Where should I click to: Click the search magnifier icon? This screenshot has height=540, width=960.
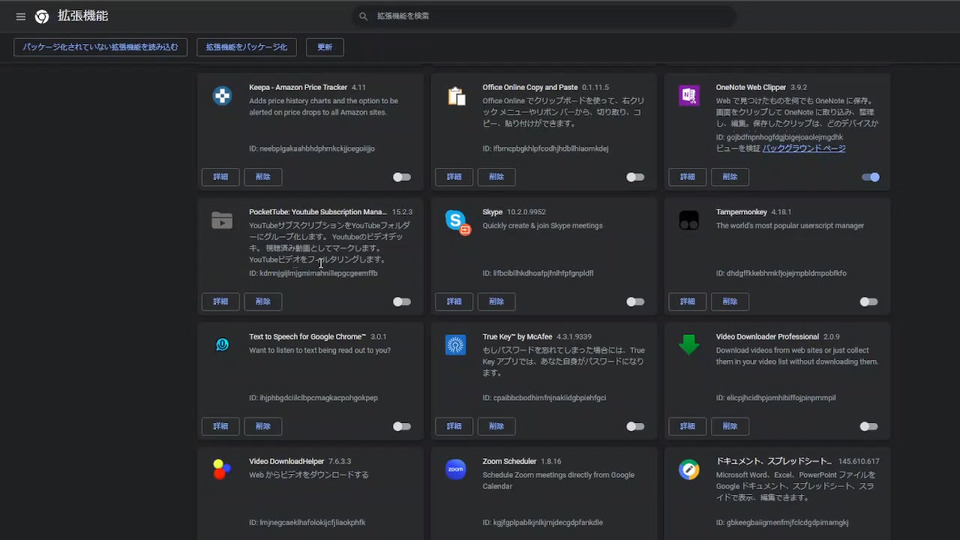363,17
